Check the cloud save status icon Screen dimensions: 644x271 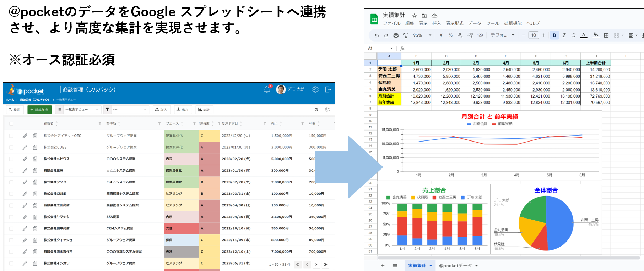coord(434,16)
